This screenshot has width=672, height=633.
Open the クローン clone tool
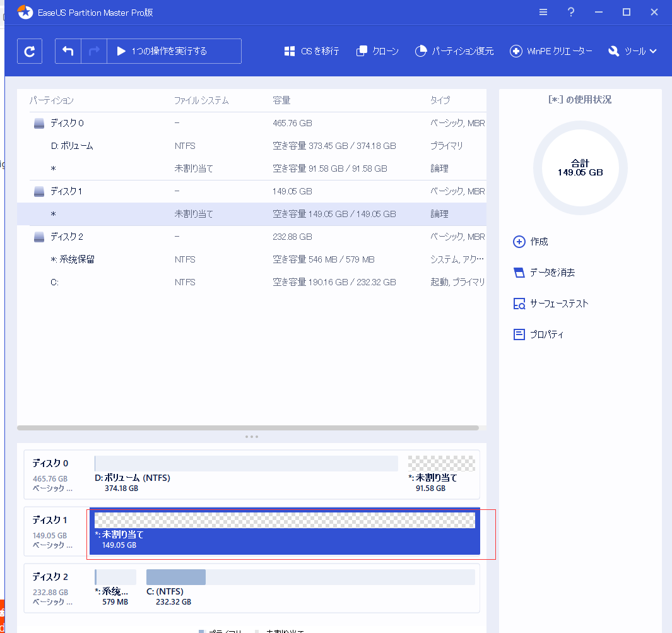pyautogui.click(x=377, y=51)
